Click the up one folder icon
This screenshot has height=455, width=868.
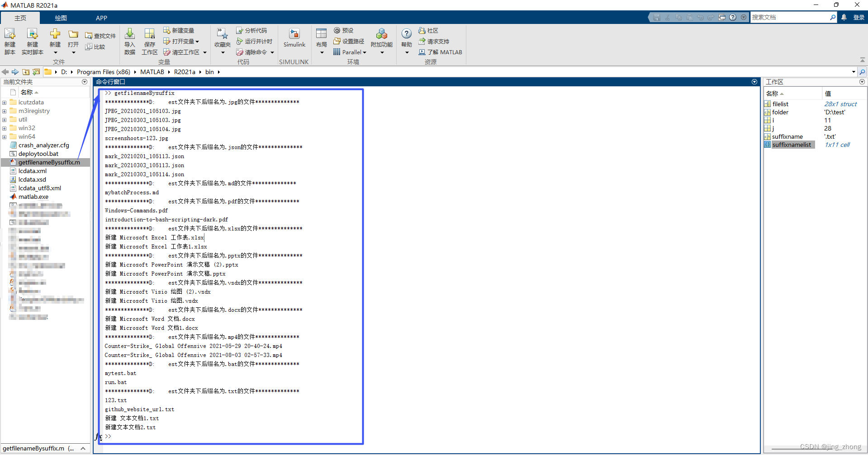[26, 72]
